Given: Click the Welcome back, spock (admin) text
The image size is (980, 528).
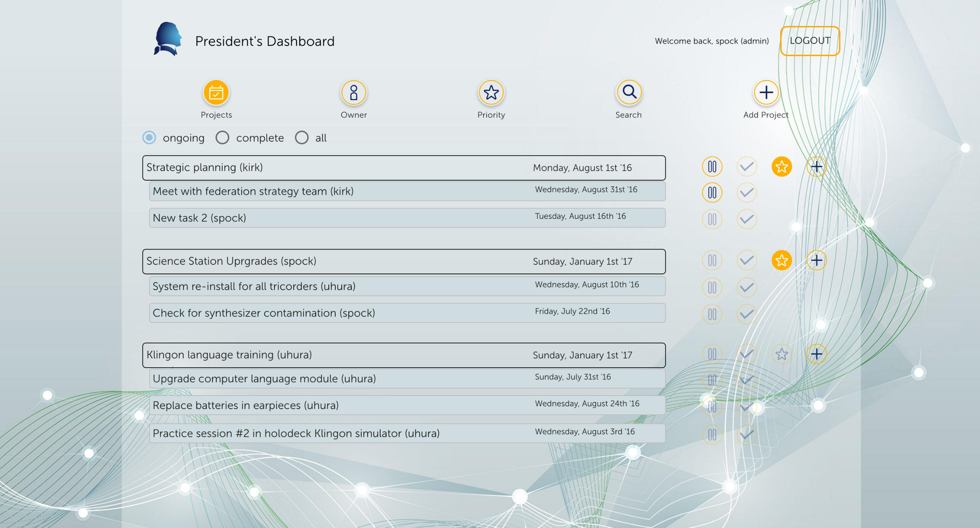Looking at the screenshot, I should click(712, 41).
